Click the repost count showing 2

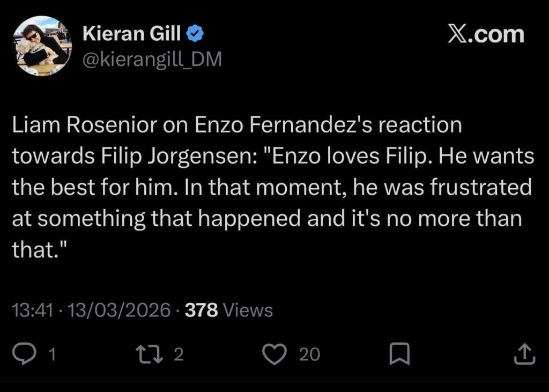pos(178,354)
